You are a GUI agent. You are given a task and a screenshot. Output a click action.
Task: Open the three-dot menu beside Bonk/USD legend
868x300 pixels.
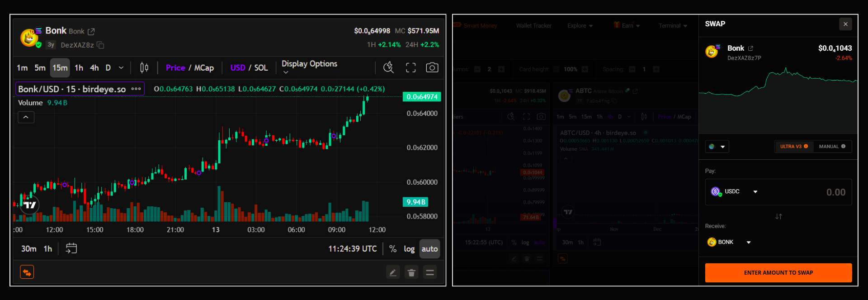point(136,89)
